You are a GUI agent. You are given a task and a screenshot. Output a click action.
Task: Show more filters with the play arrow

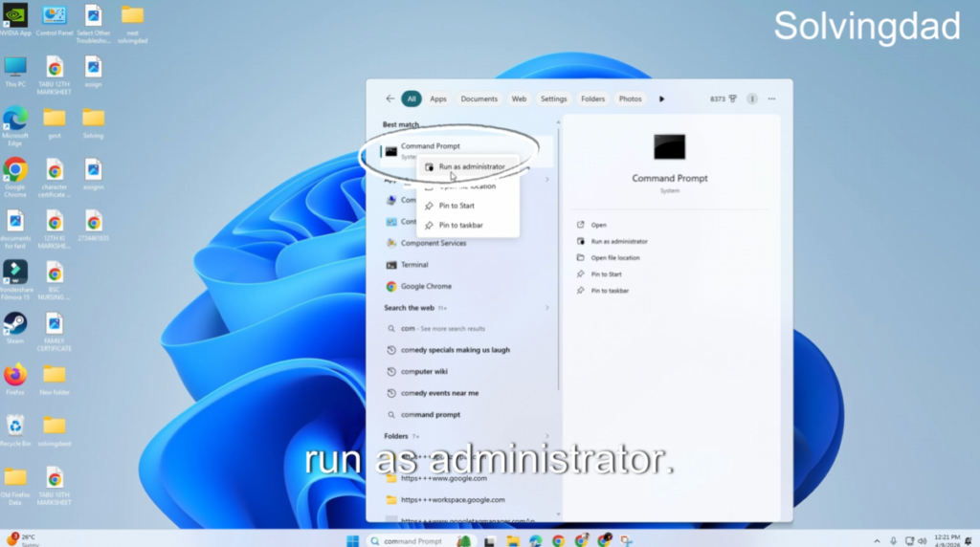(661, 98)
